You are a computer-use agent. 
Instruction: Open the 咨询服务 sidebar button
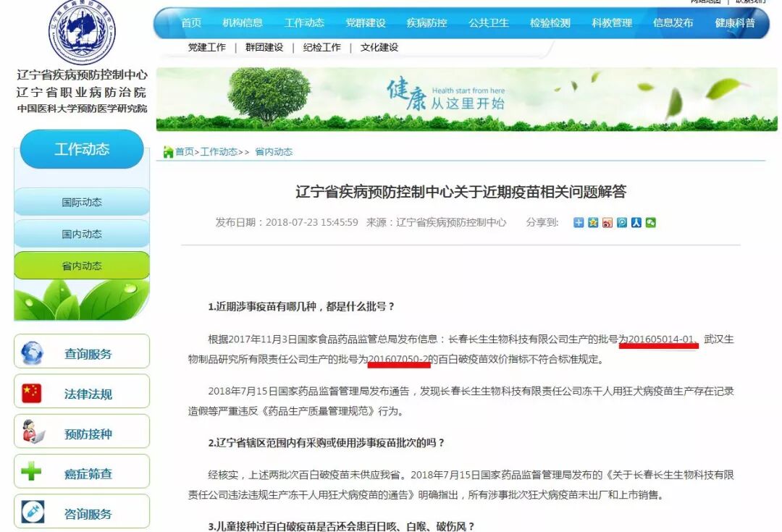pos(82,511)
